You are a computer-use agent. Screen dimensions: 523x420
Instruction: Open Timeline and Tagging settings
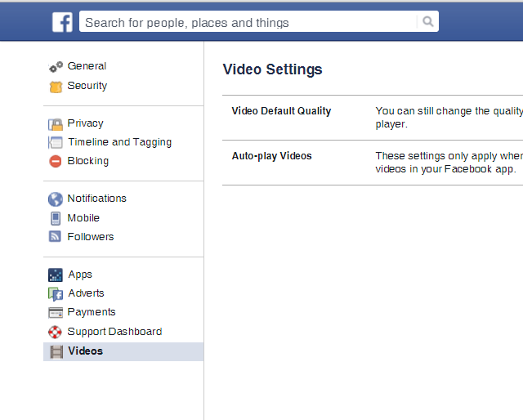click(119, 142)
